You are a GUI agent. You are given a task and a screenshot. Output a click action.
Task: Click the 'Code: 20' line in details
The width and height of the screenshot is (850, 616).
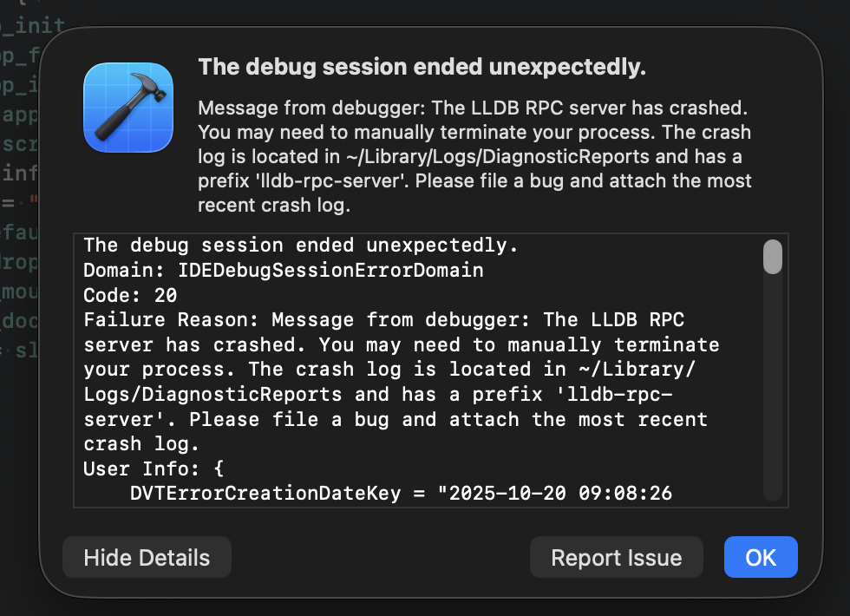tap(130, 295)
